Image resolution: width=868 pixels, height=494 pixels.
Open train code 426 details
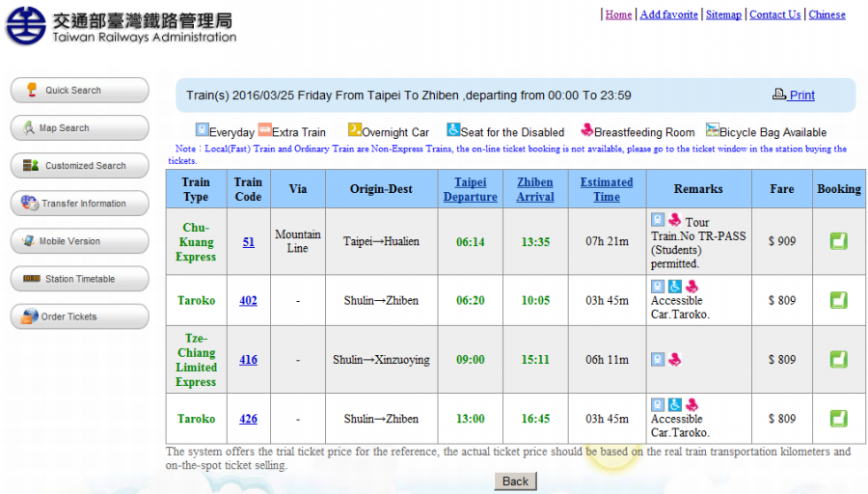pos(248,420)
